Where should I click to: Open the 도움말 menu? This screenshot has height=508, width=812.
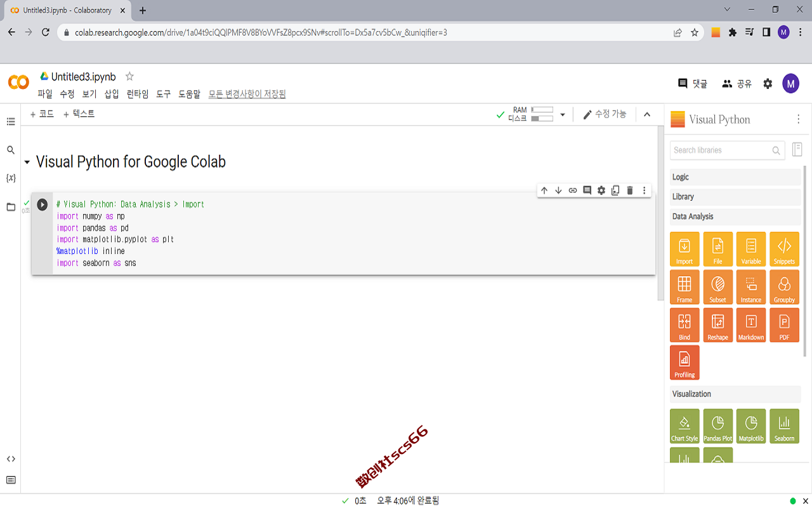189,94
